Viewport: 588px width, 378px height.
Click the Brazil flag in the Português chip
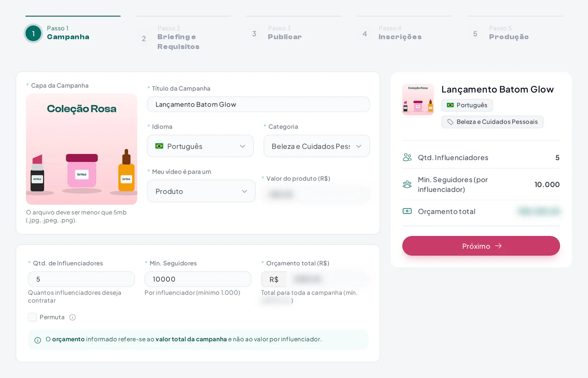(450, 105)
